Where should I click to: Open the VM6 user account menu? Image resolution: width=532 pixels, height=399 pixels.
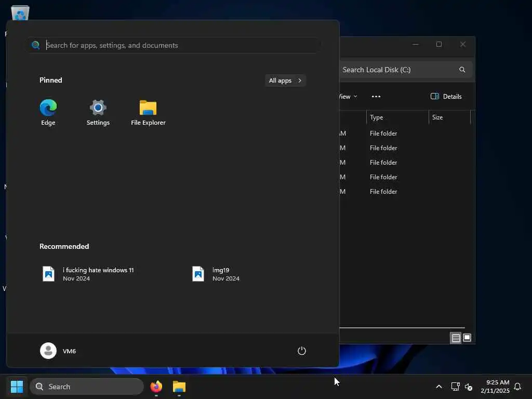click(58, 351)
